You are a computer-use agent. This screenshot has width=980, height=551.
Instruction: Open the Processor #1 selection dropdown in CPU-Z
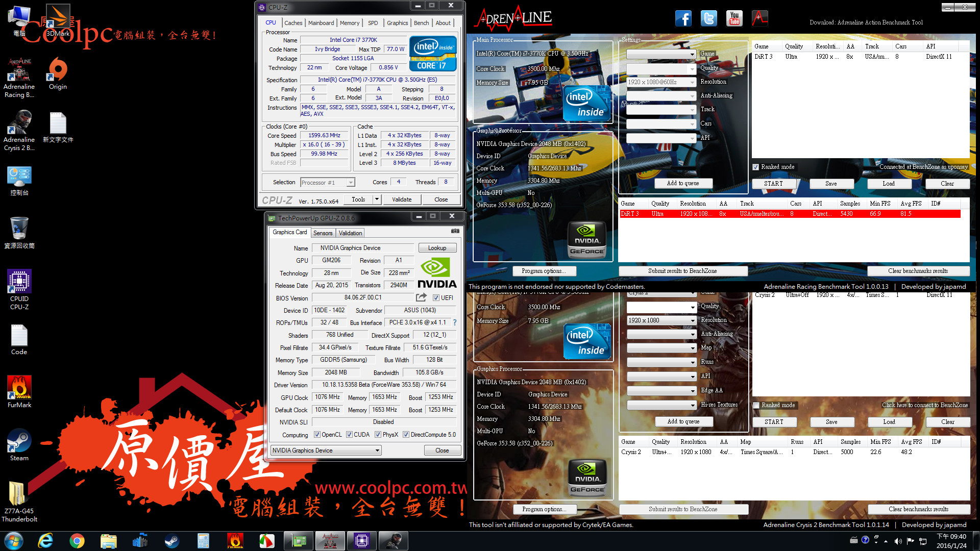327,183
